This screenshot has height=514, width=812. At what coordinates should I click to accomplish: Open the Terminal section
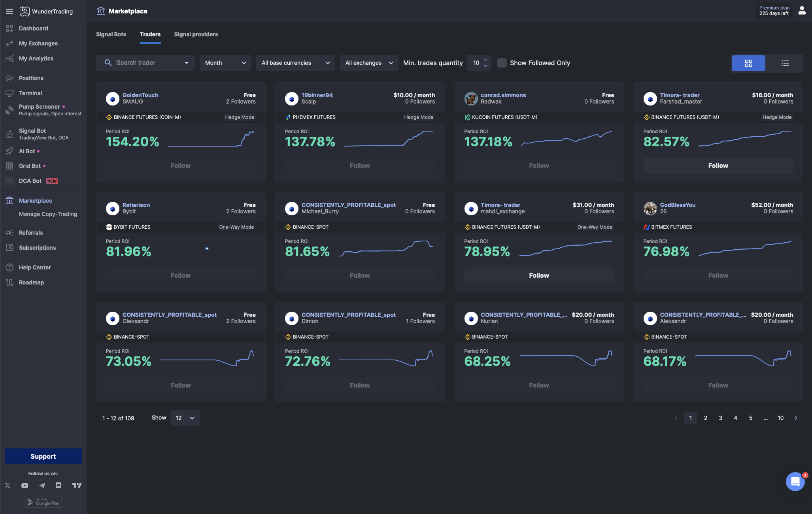[30, 93]
